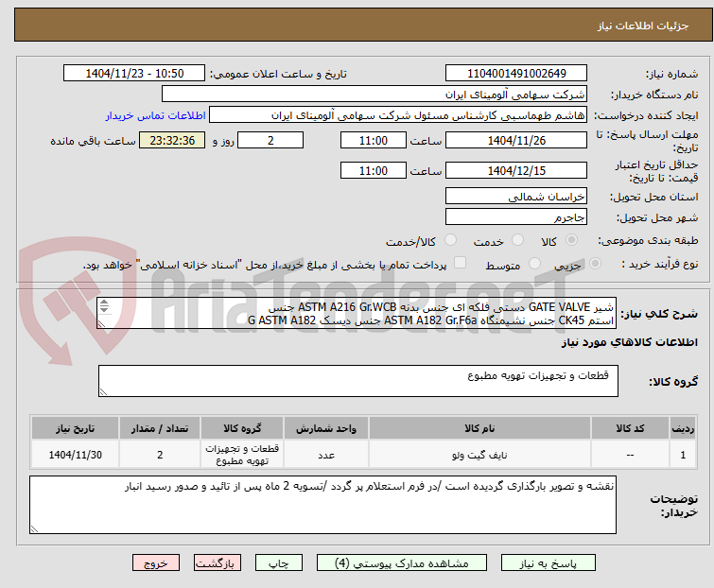Select the جزیی purchase type radio
This screenshot has height=588, width=714.
click(x=595, y=264)
